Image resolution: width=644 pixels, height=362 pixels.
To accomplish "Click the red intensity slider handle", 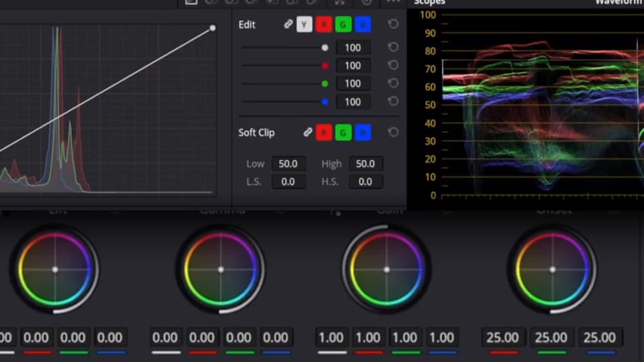I will click(x=325, y=66).
